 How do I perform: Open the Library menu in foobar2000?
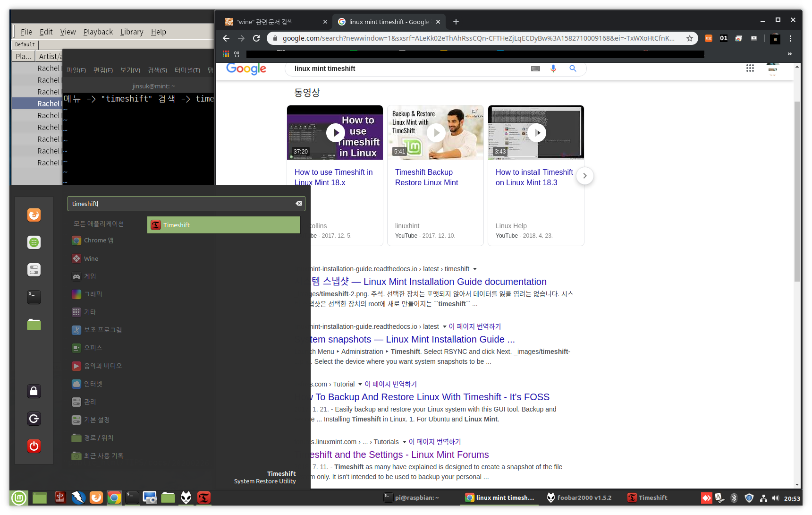(x=132, y=32)
